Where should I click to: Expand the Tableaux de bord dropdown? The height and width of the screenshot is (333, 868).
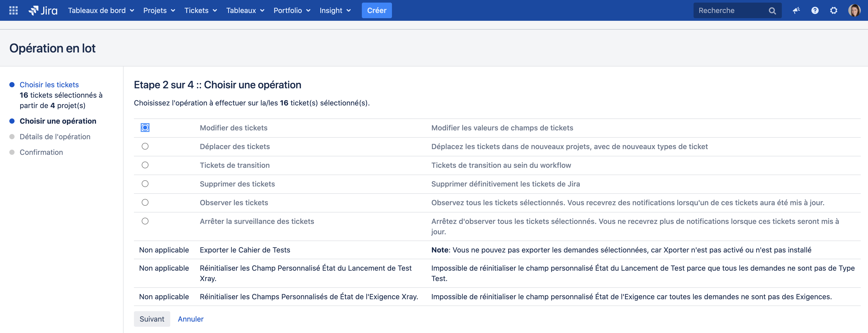pyautogui.click(x=101, y=10)
